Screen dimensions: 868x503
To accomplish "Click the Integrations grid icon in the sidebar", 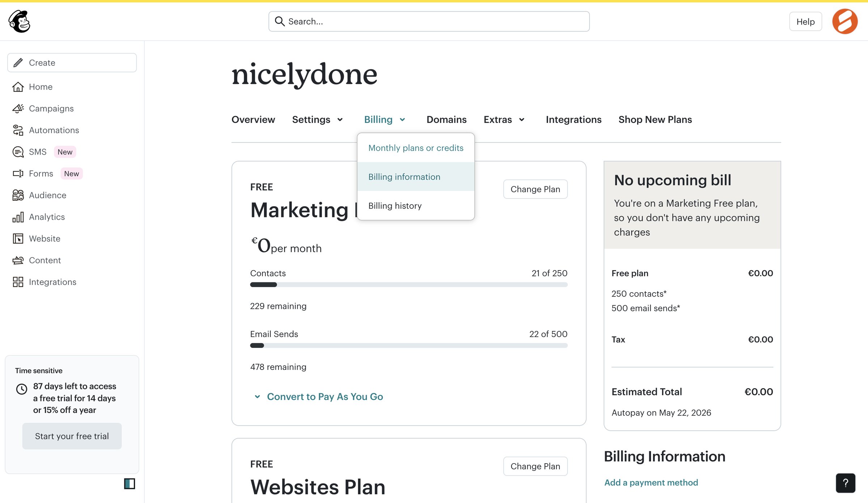I will 18,282.
